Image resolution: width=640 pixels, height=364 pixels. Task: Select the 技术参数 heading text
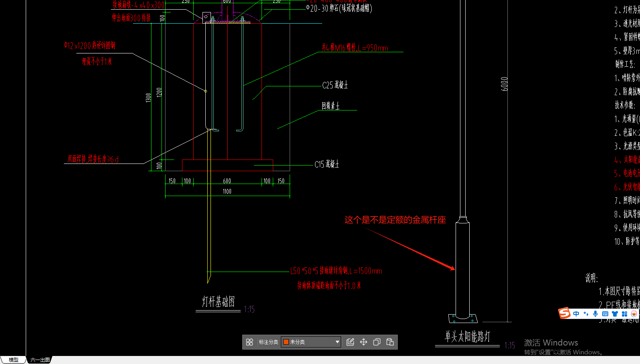625,105
